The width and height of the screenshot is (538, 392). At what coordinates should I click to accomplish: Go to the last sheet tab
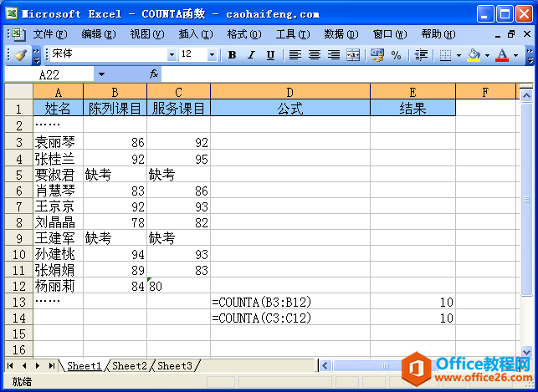(52, 366)
